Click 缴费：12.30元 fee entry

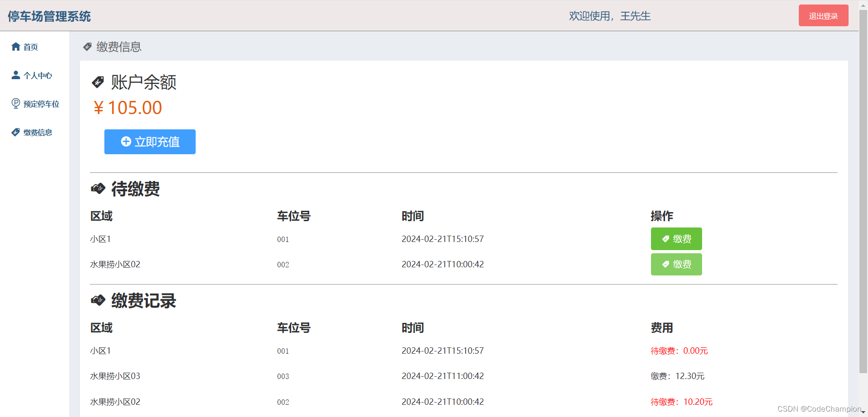point(677,376)
